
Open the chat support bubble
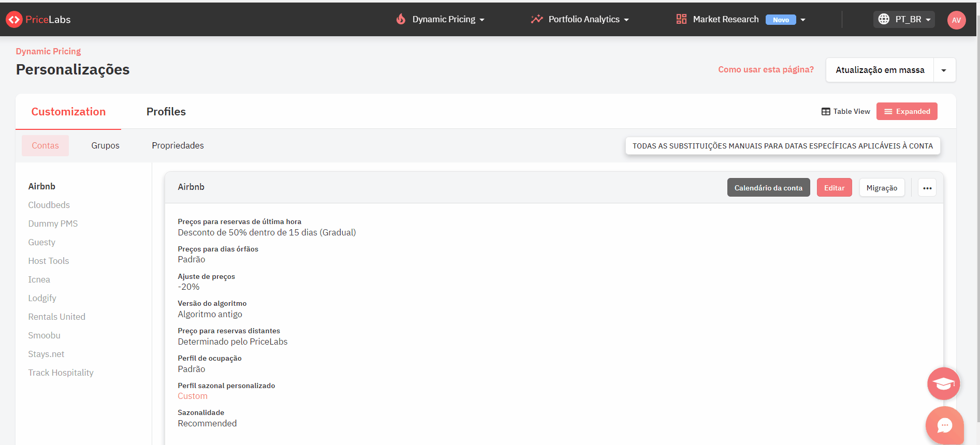[x=944, y=425]
